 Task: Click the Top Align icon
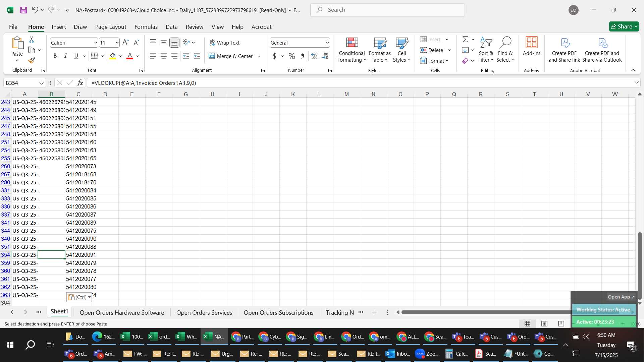[x=153, y=42]
